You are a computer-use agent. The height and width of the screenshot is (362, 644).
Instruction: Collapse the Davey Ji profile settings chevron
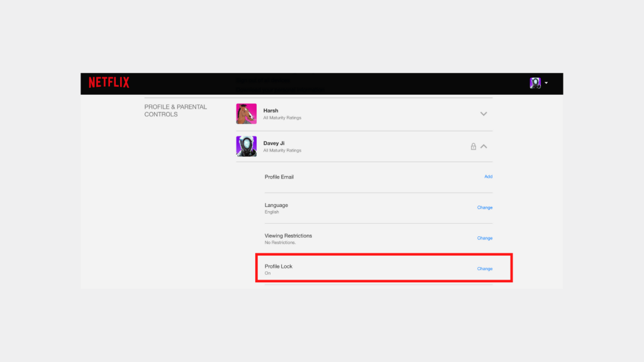484,146
